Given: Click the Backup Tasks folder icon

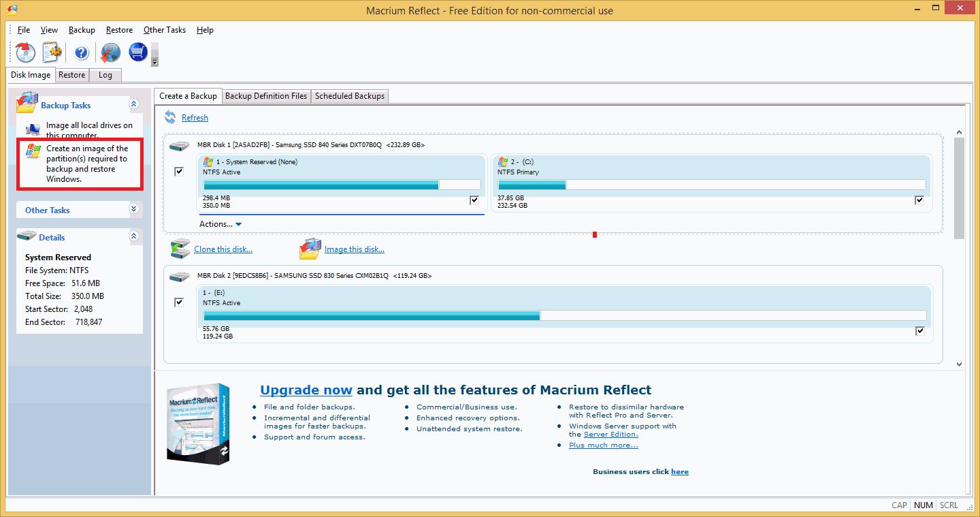Looking at the screenshot, I should click(x=27, y=103).
